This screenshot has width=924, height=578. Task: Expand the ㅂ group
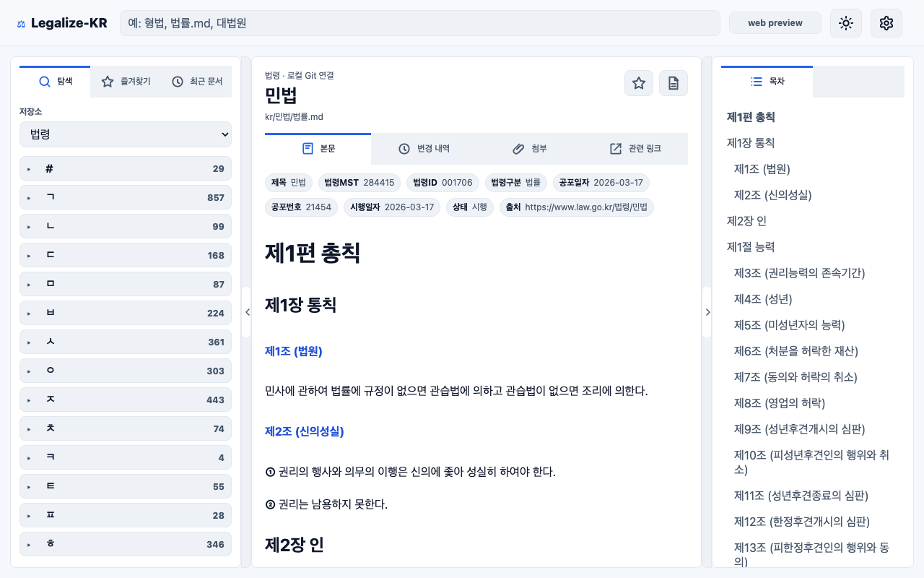coord(126,313)
